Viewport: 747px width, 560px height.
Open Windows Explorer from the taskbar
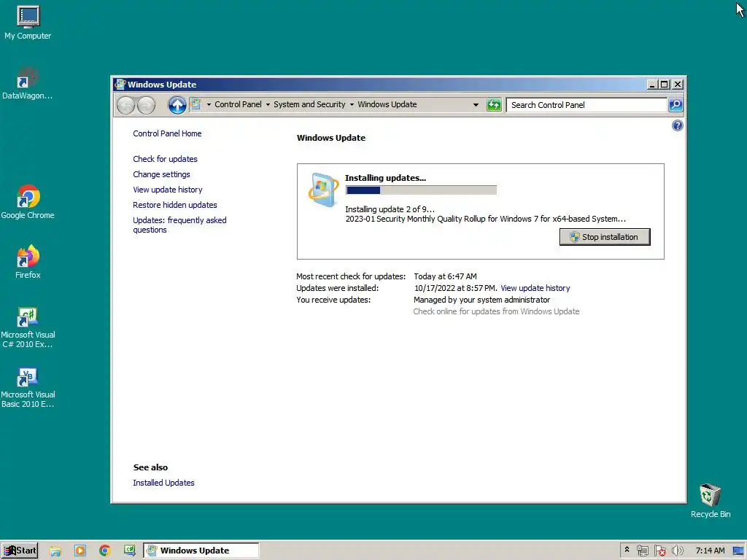click(55, 551)
